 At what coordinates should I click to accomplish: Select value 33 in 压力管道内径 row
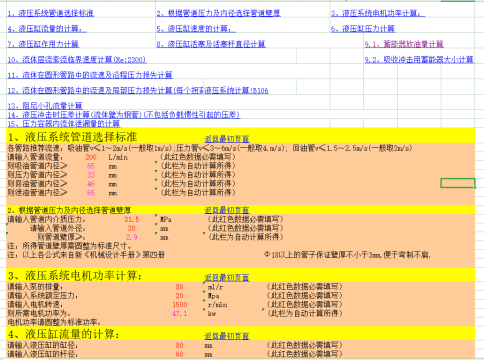tap(91, 175)
